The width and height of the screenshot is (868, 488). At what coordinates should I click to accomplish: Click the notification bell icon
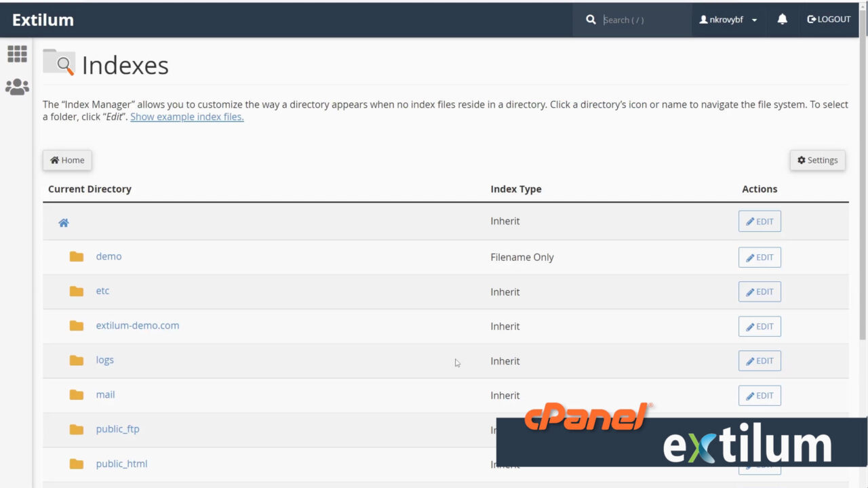(x=782, y=20)
